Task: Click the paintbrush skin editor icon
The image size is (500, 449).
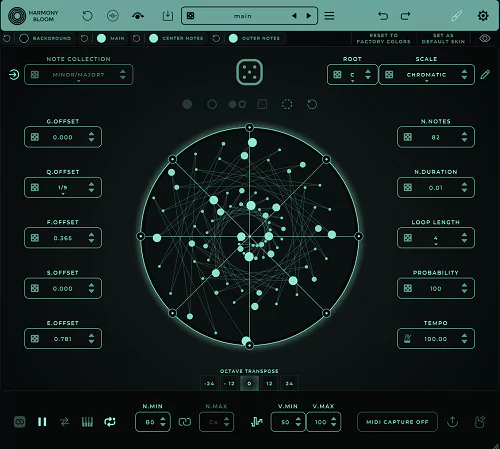Action: pyautogui.click(x=456, y=16)
